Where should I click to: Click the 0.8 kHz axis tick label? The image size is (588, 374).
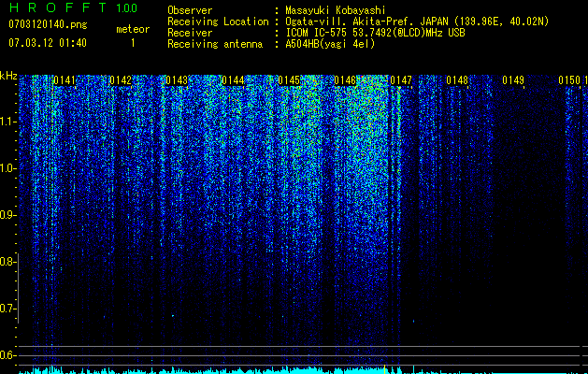tap(7, 262)
